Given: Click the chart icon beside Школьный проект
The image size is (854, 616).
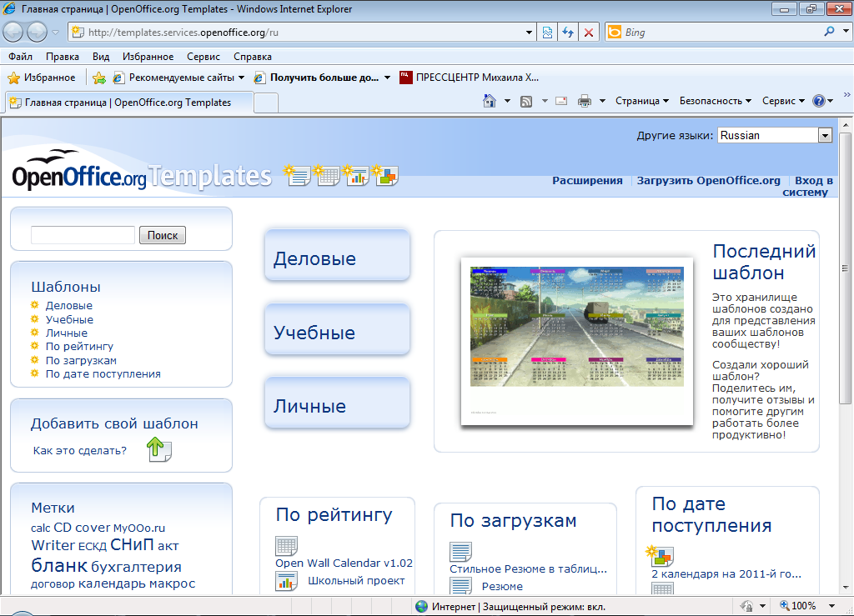Looking at the screenshot, I should click(x=287, y=581).
